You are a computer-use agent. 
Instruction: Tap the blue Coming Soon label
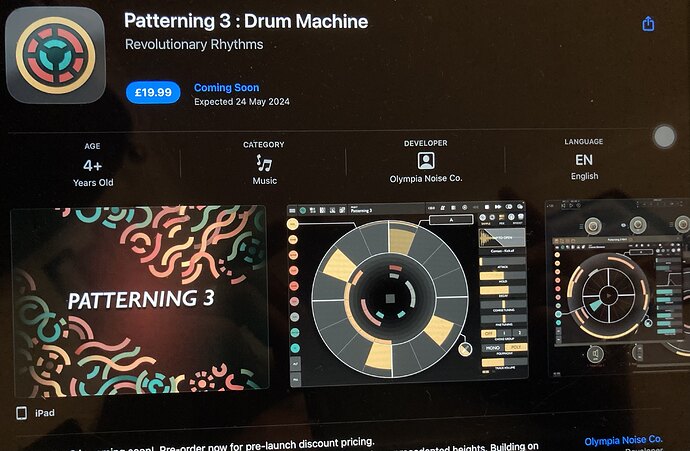[227, 88]
